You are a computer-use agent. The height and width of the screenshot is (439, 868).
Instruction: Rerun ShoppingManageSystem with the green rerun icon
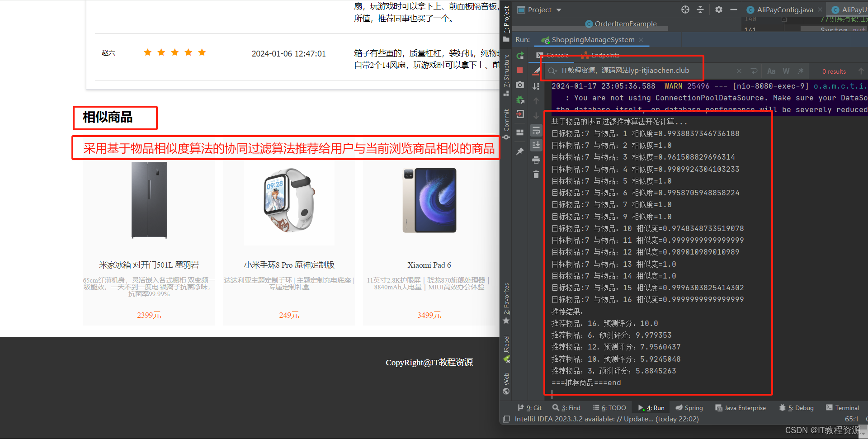(x=520, y=56)
